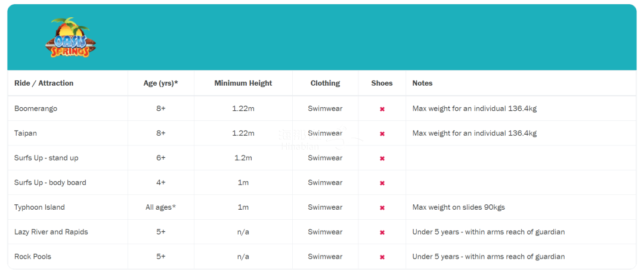Click the red X for Lazy River and Rapids
The image size is (644, 277).
382,232
